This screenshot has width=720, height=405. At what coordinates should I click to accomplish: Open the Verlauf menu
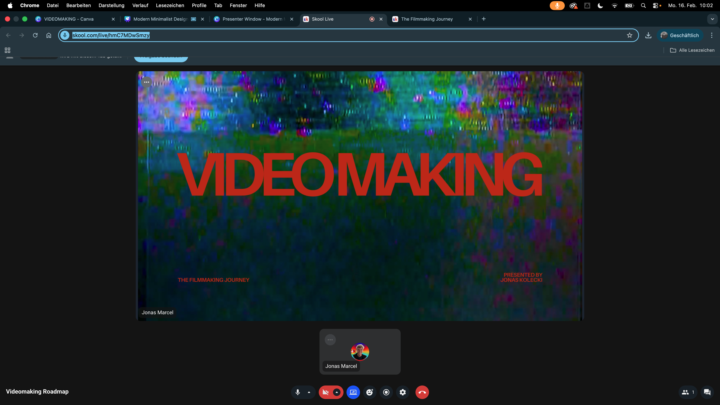pyautogui.click(x=140, y=6)
